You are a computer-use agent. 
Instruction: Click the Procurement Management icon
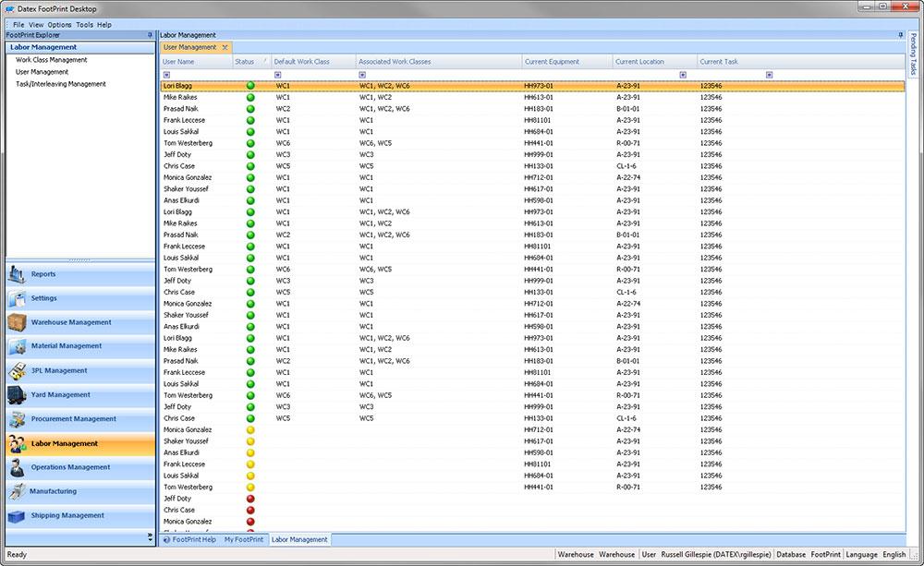18,419
